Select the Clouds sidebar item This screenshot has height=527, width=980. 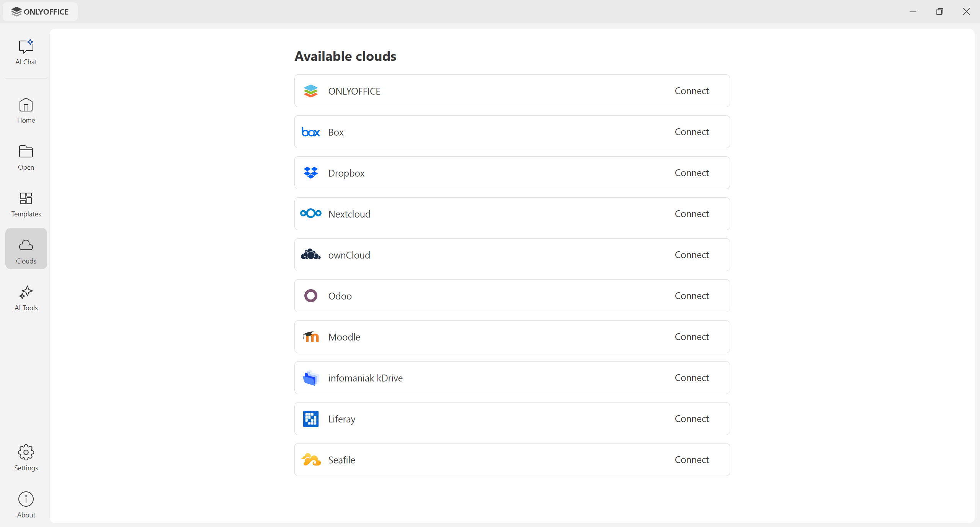coord(26,249)
